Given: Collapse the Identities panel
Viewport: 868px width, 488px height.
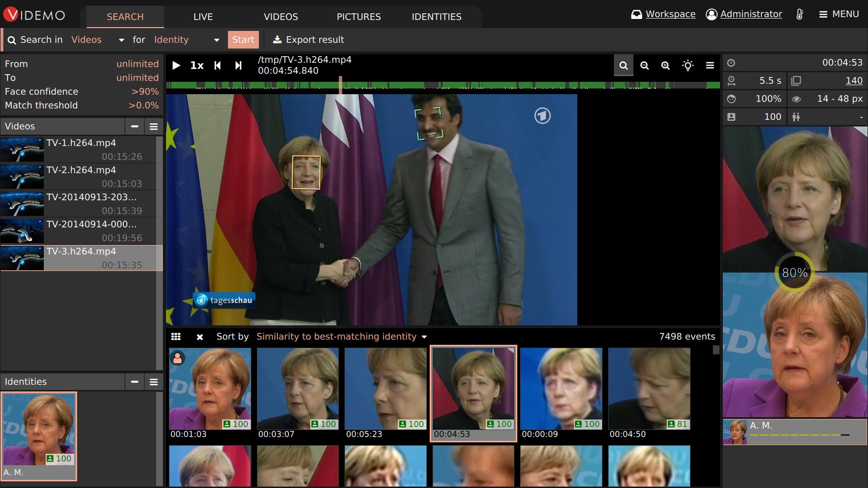Looking at the screenshot, I should (135, 382).
